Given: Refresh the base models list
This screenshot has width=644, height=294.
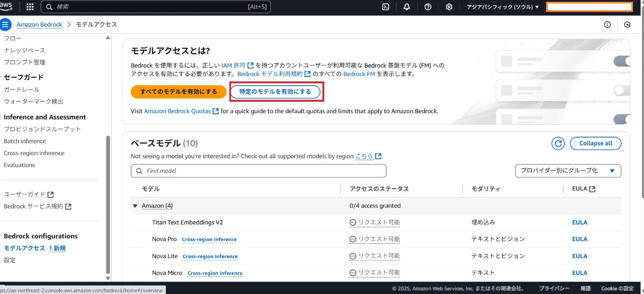Looking at the screenshot, I should coord(558,143).
